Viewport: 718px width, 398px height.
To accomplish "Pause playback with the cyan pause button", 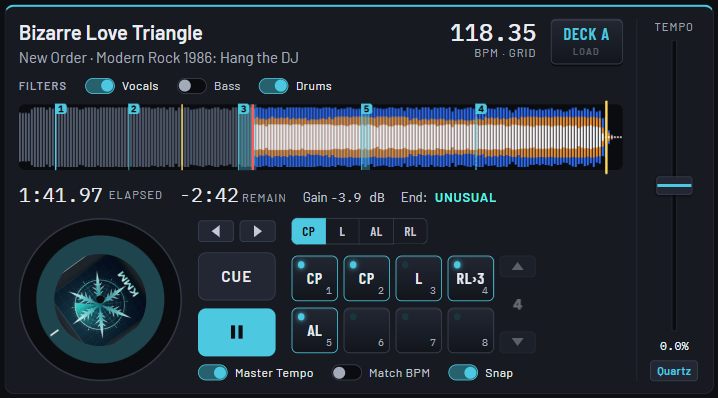I will [x=237, y=332].
